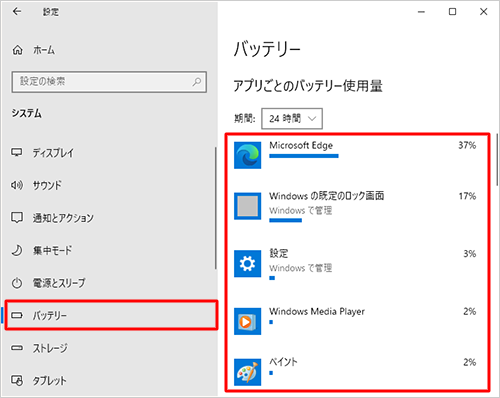Viewport: 500px width, 398px height.
Task: Select the Windows Media Player name
Action: [x=317, y=311]
